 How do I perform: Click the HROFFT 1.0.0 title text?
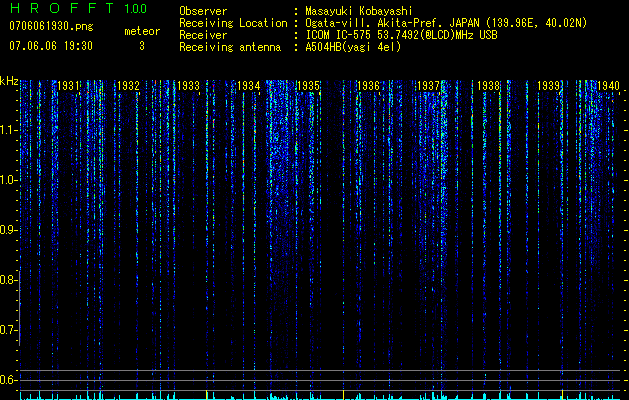click(x=78, y=8)
